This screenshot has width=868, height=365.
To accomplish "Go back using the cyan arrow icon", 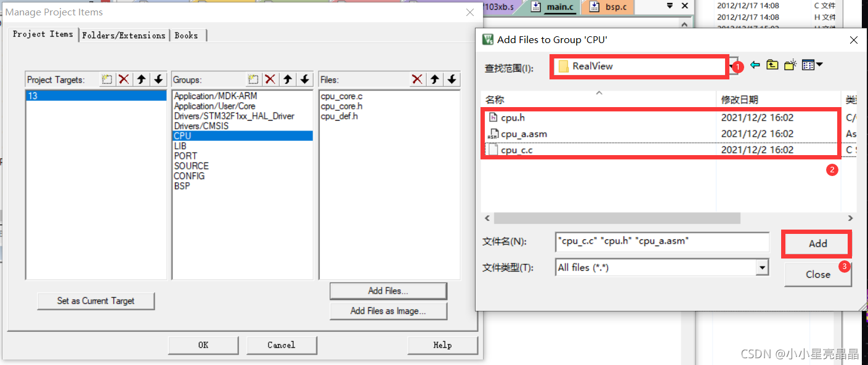I will [755, 65].
